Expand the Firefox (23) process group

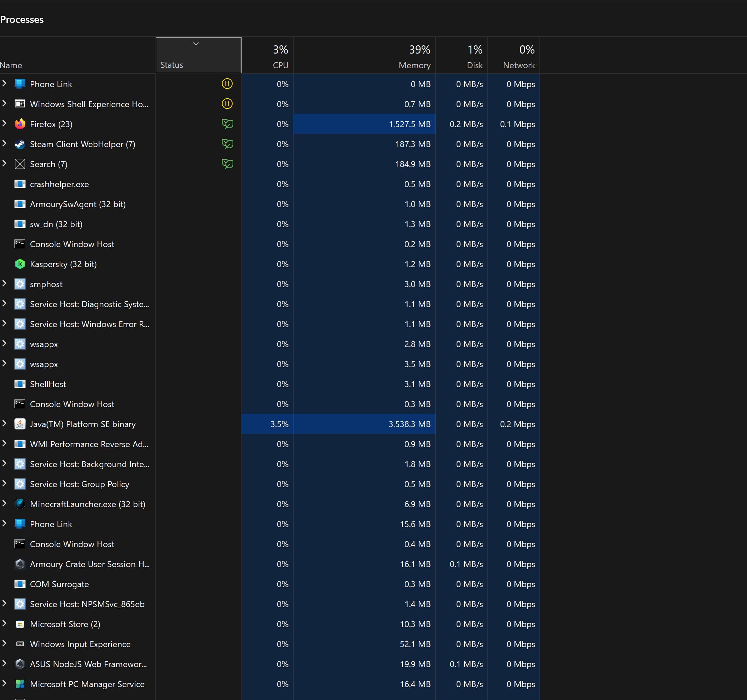tap(5, 124)
